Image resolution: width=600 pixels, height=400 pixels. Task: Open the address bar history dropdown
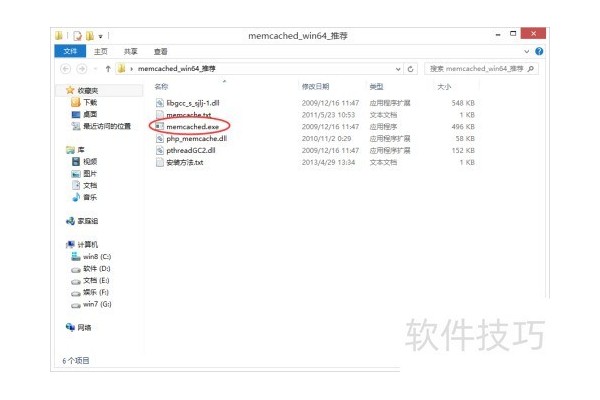(x=398, y=69)
